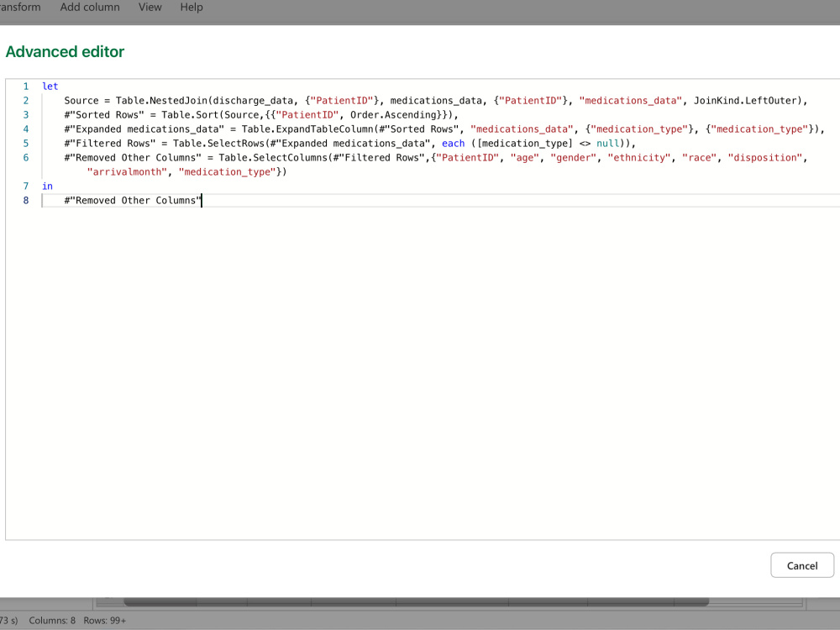Open the Transform ribbon tab
Image resolution: width=840 pixels, height=630 pixels.
(x=20, y=8)
